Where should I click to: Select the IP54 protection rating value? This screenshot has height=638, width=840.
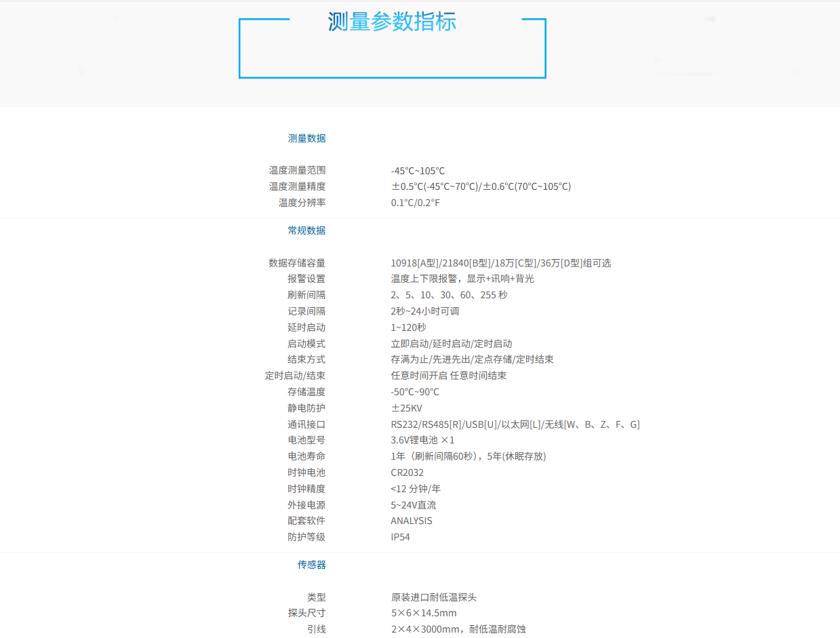pyautogui.click(x=400, y=537)
